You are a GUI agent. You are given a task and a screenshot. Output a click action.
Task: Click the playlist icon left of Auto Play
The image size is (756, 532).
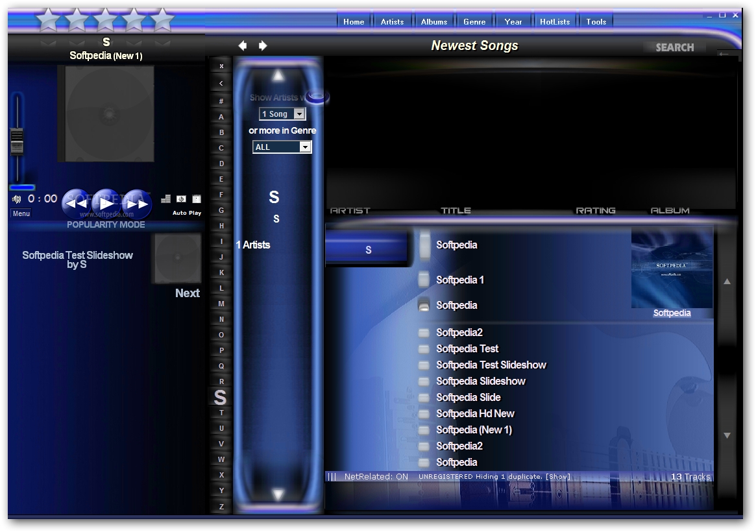coord(165,199)
